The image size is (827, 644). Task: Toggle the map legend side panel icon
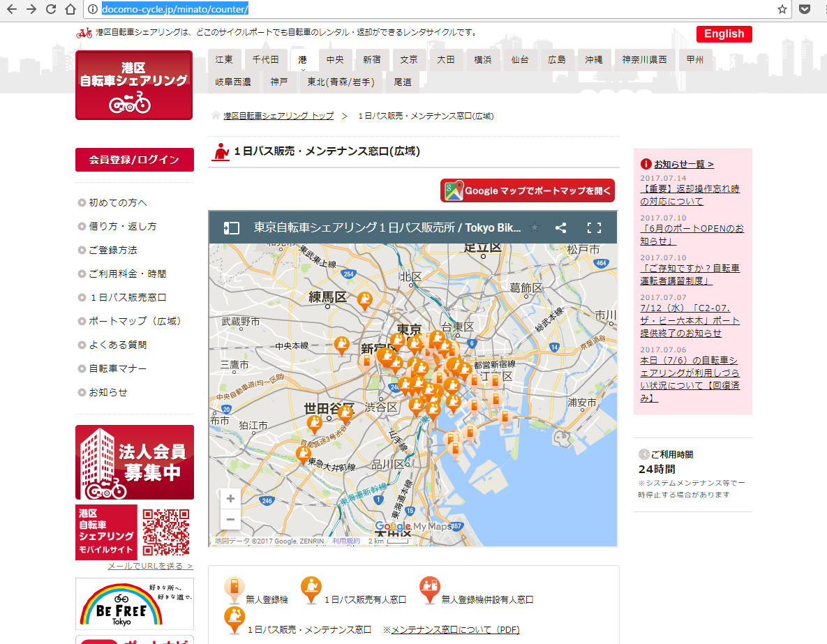pyautogui.click(x=231, y=228)
